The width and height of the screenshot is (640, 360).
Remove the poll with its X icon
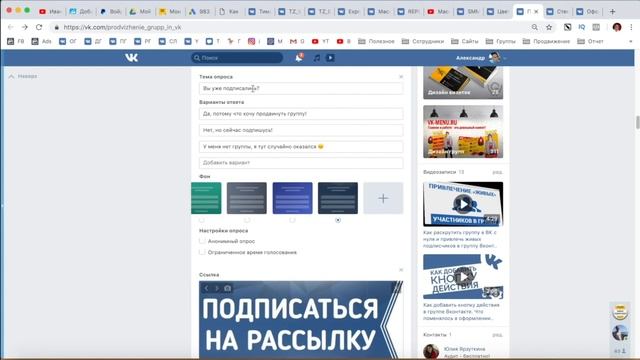pyautogui.click(x=401, y=76)
